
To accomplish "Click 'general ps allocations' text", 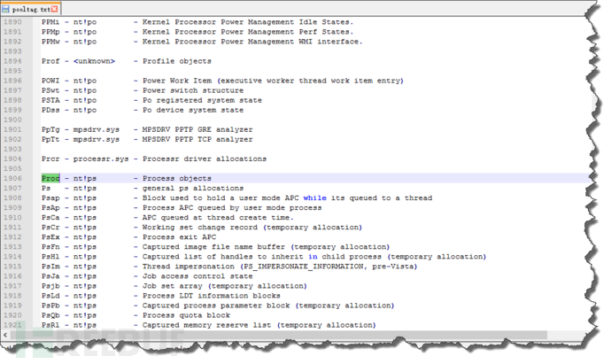I will 193,188.
